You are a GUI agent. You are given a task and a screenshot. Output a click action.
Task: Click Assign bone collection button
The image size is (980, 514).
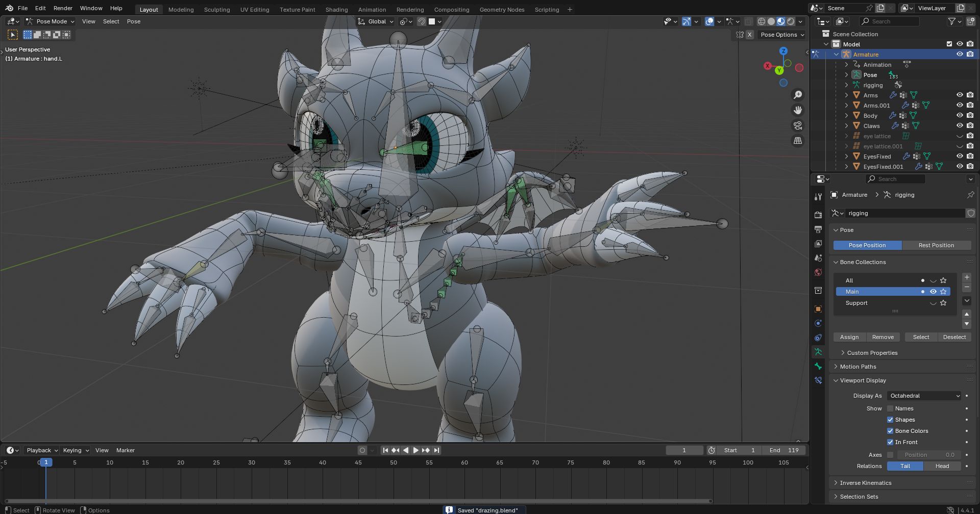[x=849, y=337]
